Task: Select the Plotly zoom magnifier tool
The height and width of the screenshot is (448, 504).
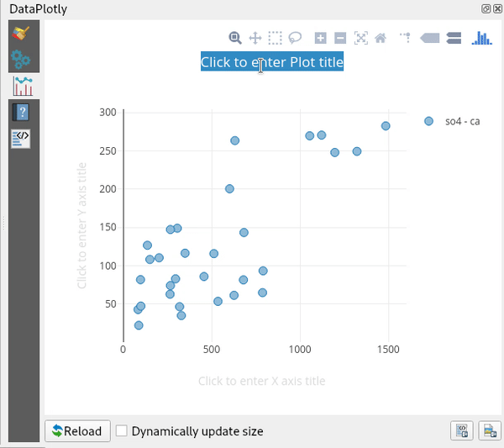Action: point(235,38)
